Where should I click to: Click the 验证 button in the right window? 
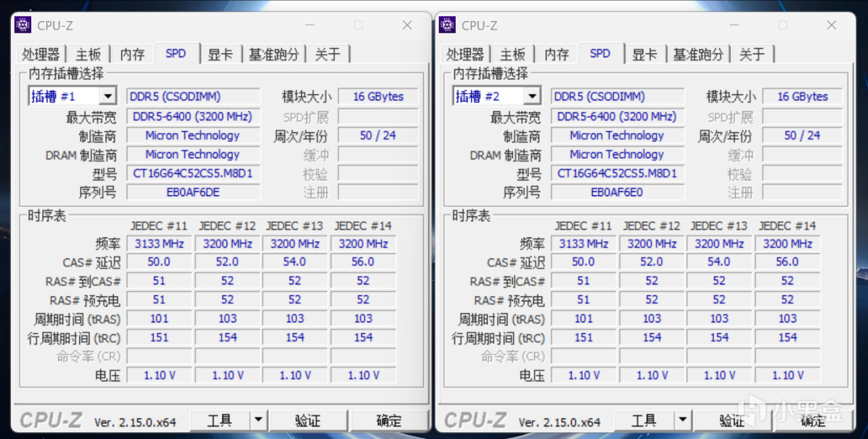732,421
